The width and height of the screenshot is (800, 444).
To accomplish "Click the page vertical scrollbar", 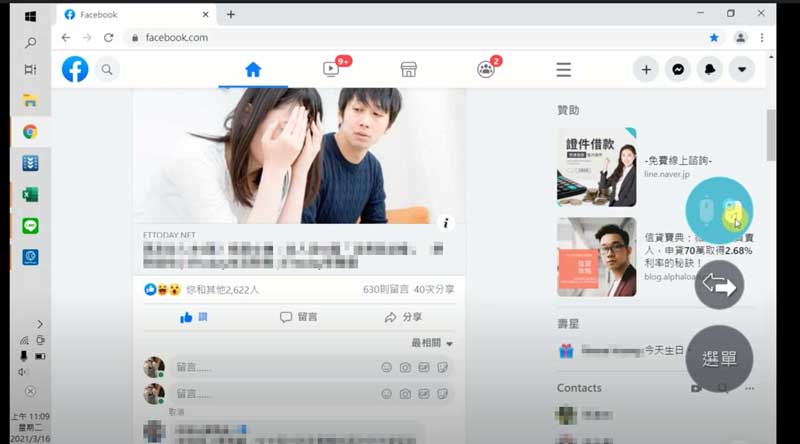I will pyautogui.click(x=771, y=135).
